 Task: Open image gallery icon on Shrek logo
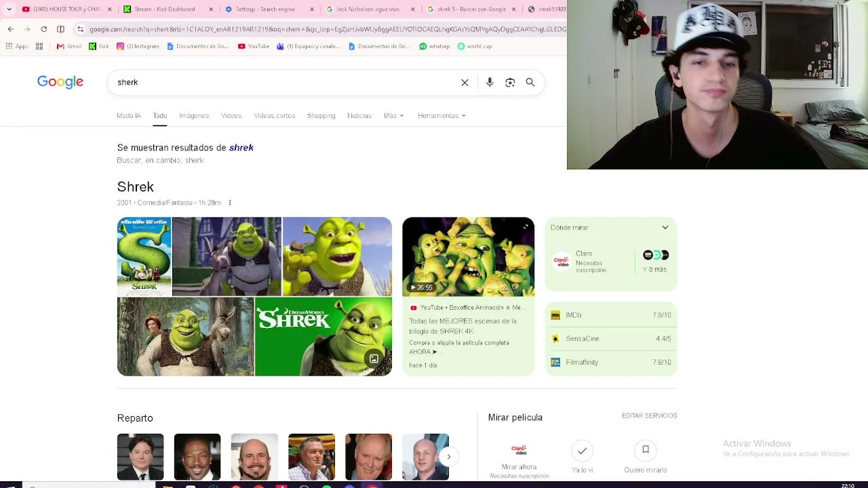[374, 359]
